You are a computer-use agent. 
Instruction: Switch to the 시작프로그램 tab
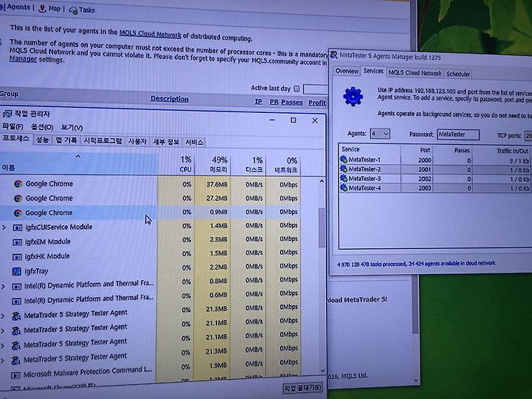(103, 140)
